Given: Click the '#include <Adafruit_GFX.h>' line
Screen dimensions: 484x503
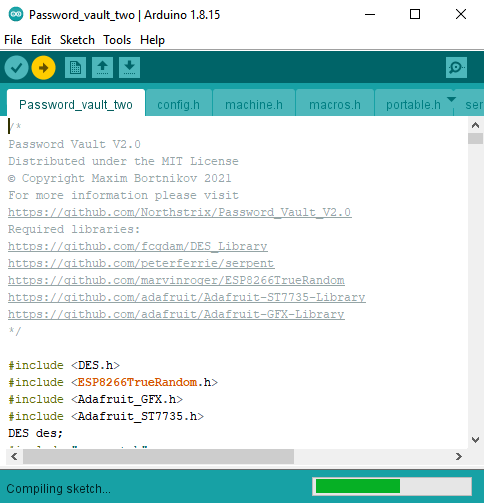Looking at the screenshot, I should point(96,399).
